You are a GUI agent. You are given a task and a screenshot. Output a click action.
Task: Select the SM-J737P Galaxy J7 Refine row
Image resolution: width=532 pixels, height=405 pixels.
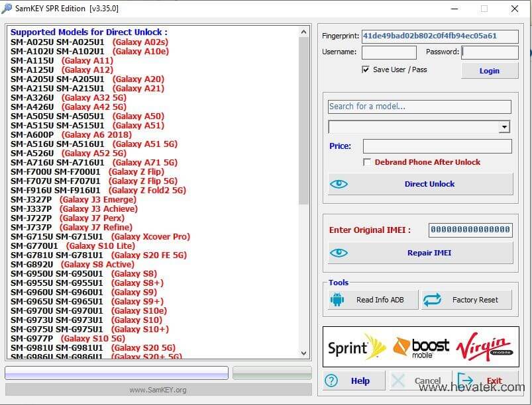[x=72, y=227]
